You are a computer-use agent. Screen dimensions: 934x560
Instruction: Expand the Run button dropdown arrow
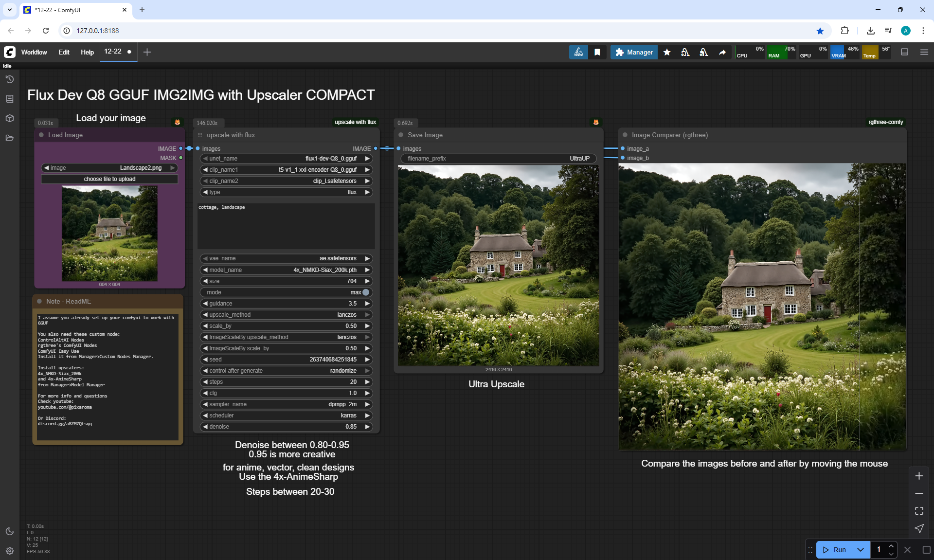[x=860, y=550]
